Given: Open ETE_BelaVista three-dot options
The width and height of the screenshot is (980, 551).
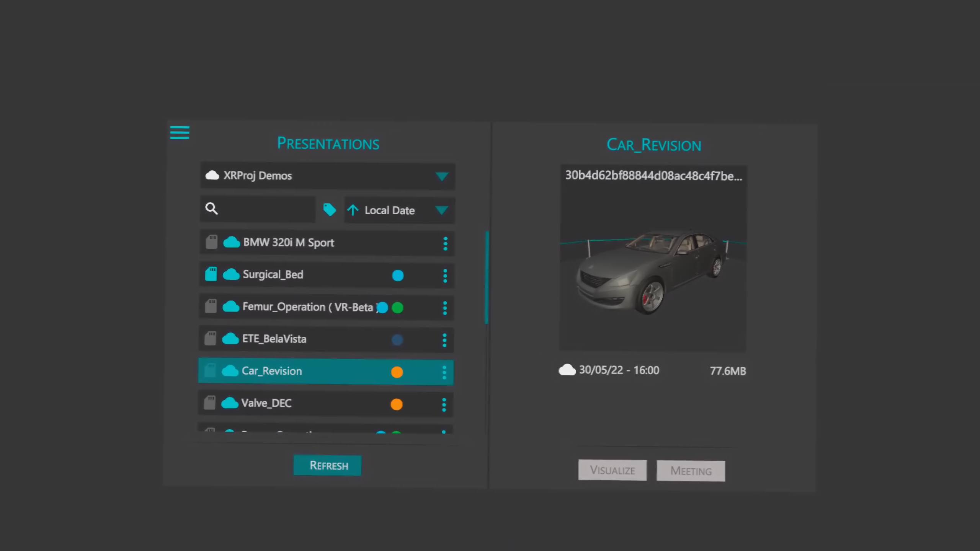Looking at the screenshot, I should [444, 340].
